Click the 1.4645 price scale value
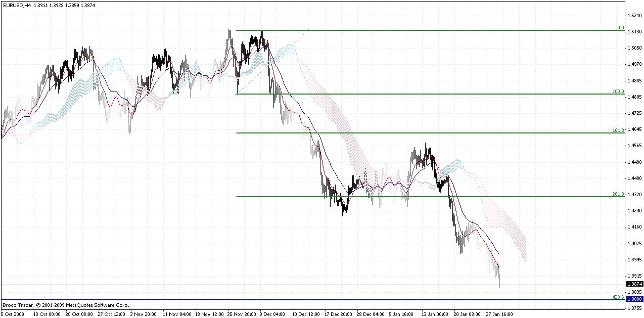 pos(635,130)
